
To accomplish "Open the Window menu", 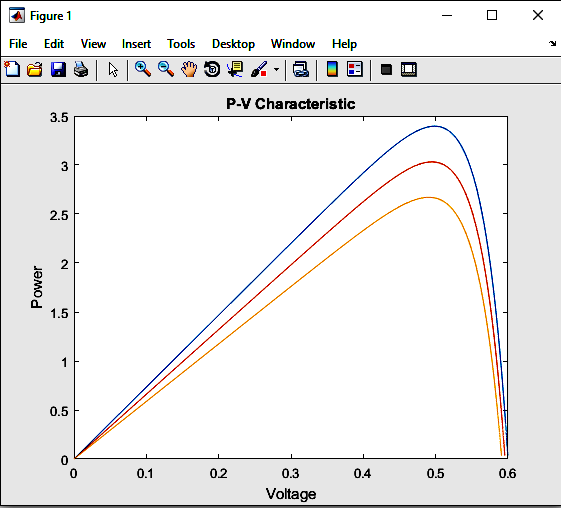I will coord(293,44).
